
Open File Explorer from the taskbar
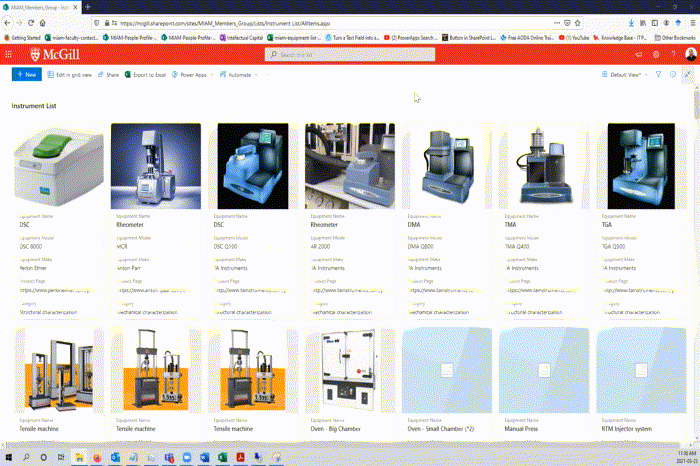[79, 457]
